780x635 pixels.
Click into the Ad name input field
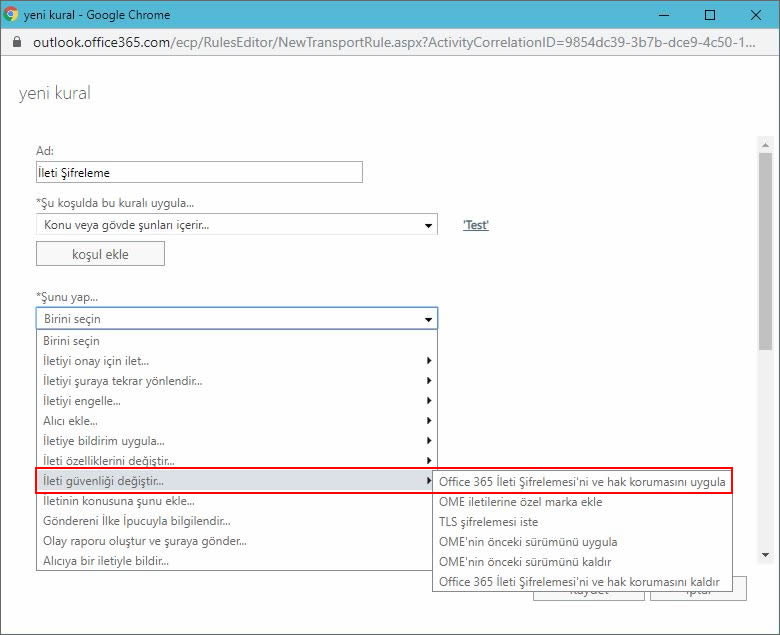pos(199,172)
